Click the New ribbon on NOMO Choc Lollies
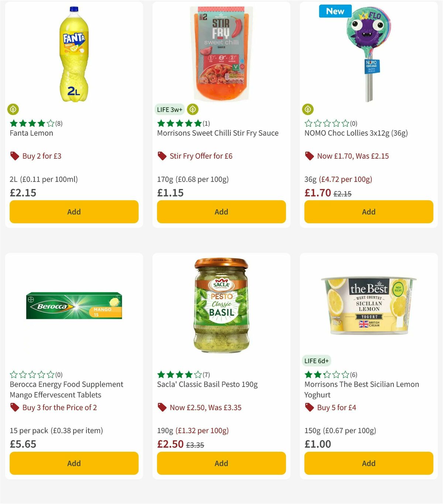 point(335,11)
